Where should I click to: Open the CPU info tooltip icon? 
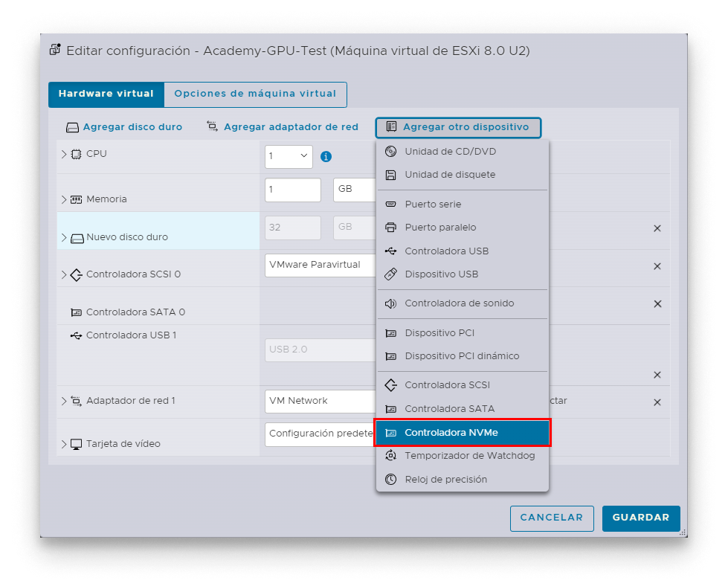click(x=326, y=157)
